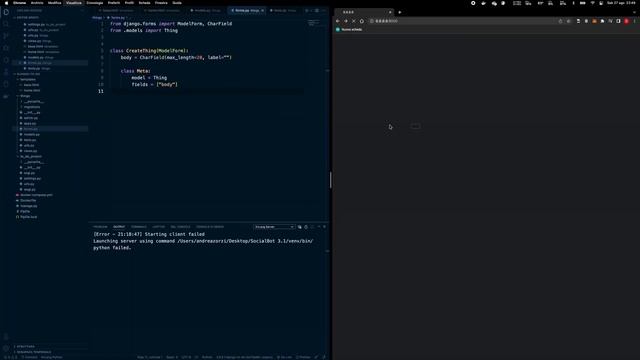Open models.py in the things folder tree

[x=31, y=134]
